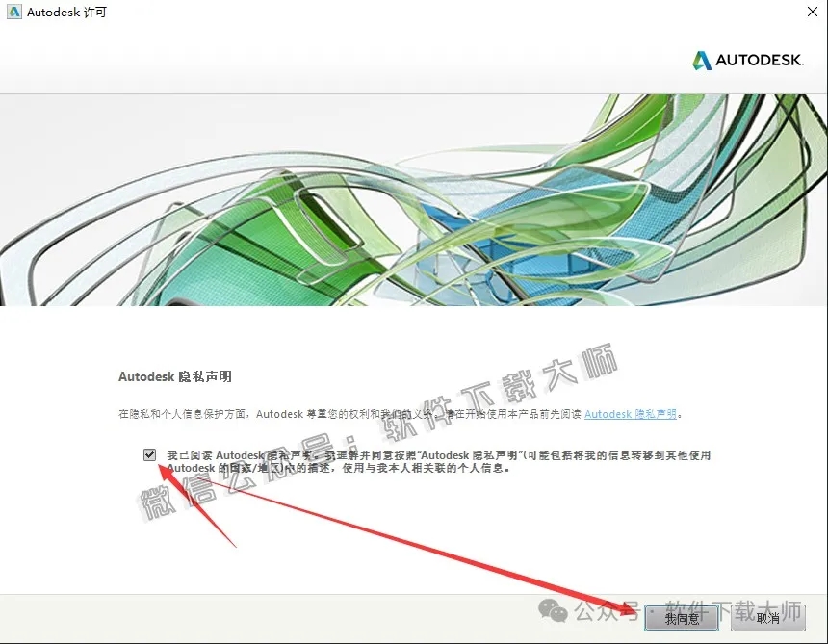828x644 pixels.
Task: Click the Autodesk 许可 title bar text
Action: pos(66,13)
